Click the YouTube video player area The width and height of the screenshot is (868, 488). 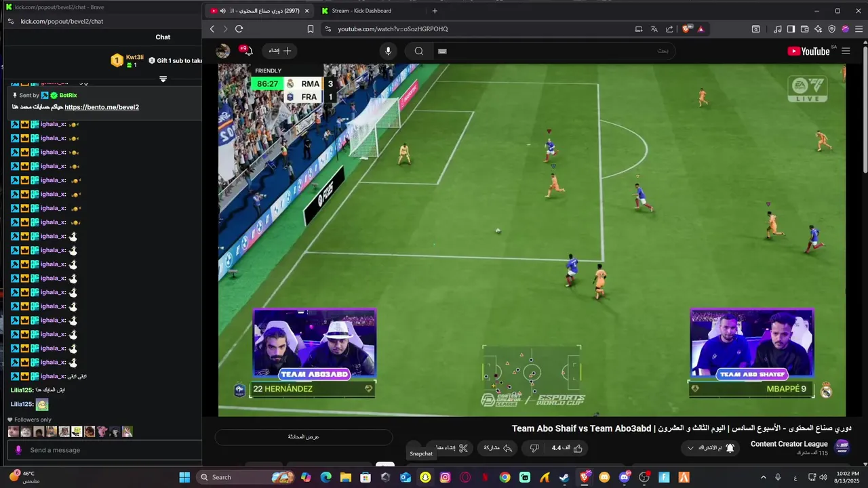pyautogui.click(x=532, y=240)
